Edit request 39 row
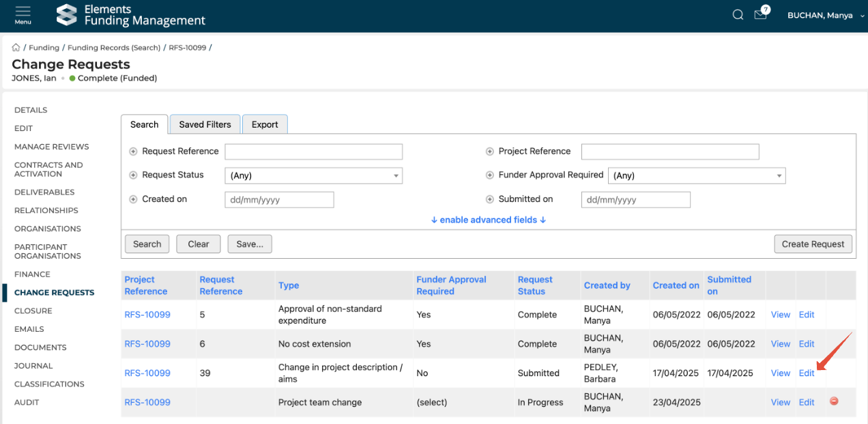 pos(807,373)
